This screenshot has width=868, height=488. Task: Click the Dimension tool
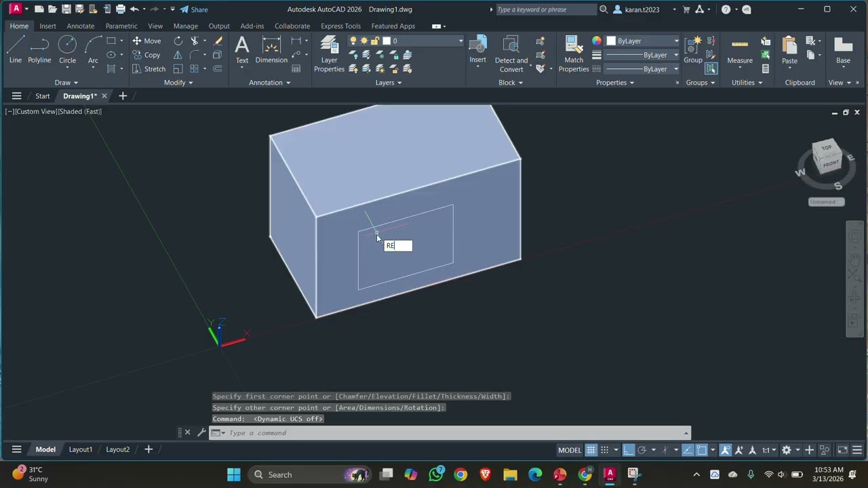tap(271, 50)
